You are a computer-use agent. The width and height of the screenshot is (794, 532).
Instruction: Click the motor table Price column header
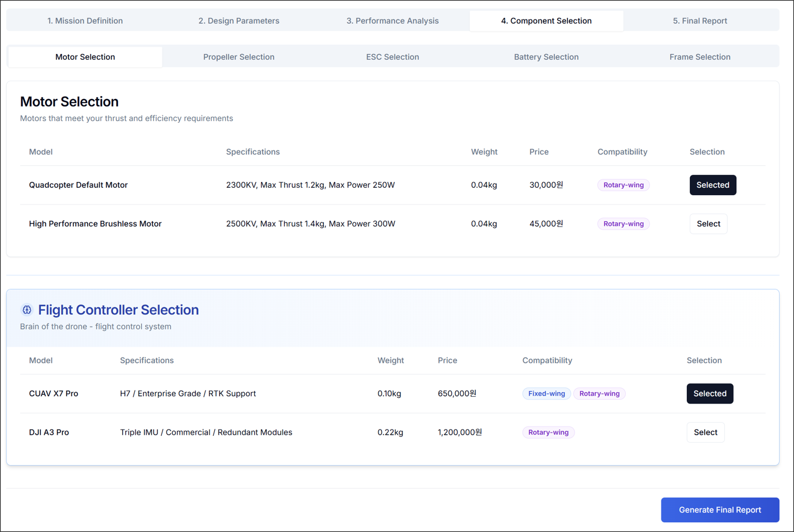[539, 152]
